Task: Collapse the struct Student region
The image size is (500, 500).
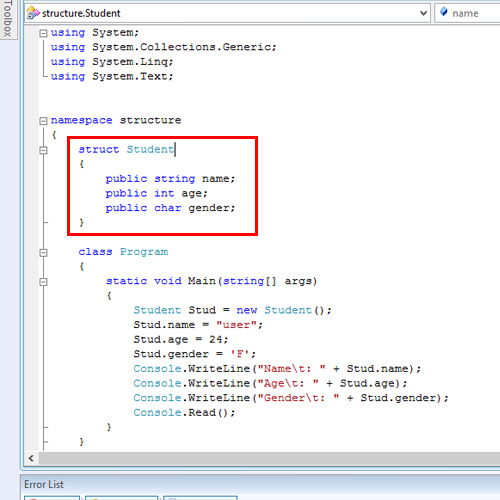Action: [x=43, y=150]
